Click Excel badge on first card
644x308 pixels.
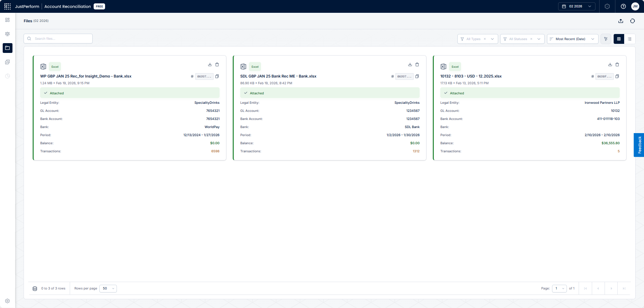click(55, 67)
